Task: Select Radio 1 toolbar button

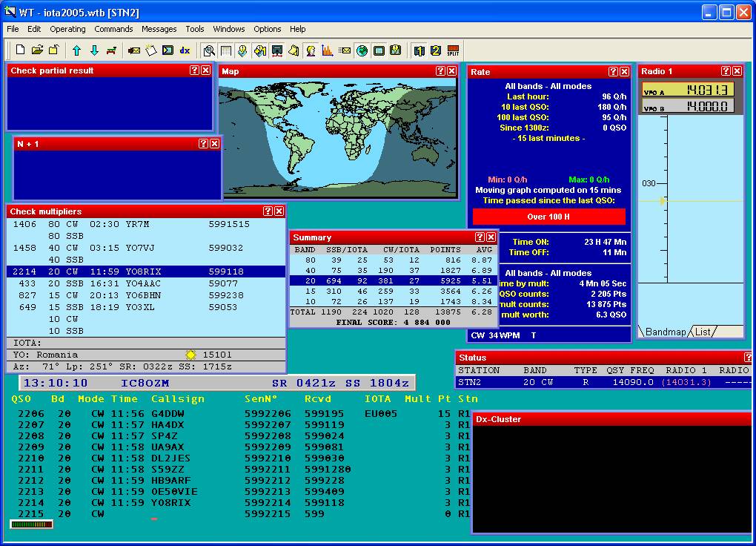Action: [x=420, y=50]
